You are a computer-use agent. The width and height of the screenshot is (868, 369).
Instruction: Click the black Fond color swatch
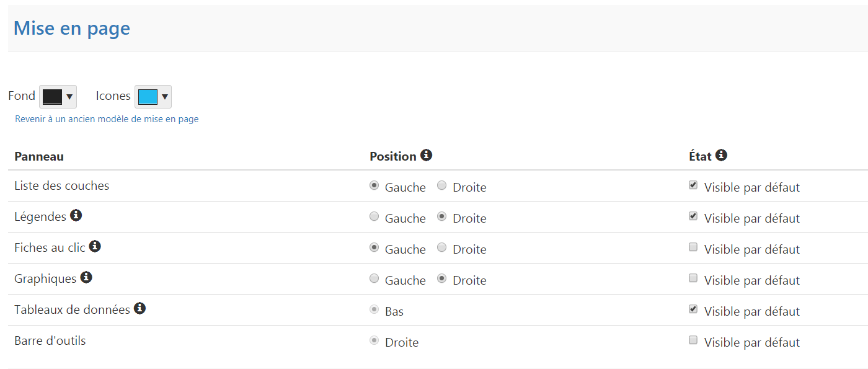(x=52, y=97)
